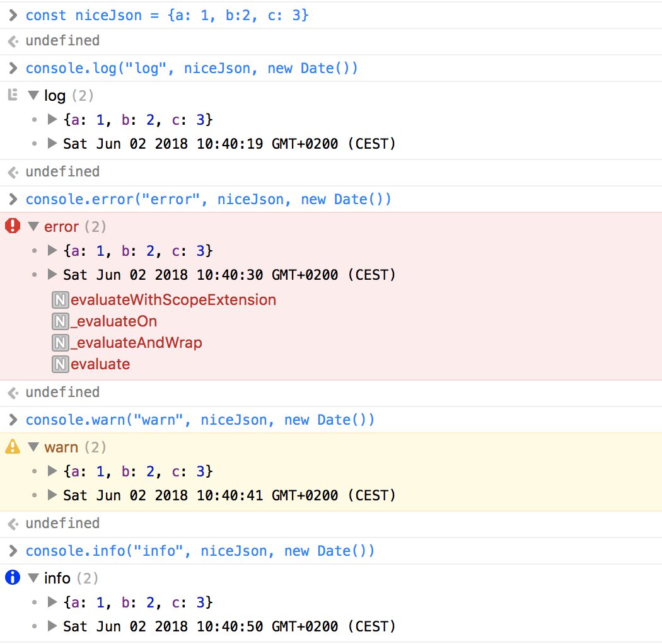Click the const niceJson declaration line
This screenshot has width=662, height=644.
point(167,15)
